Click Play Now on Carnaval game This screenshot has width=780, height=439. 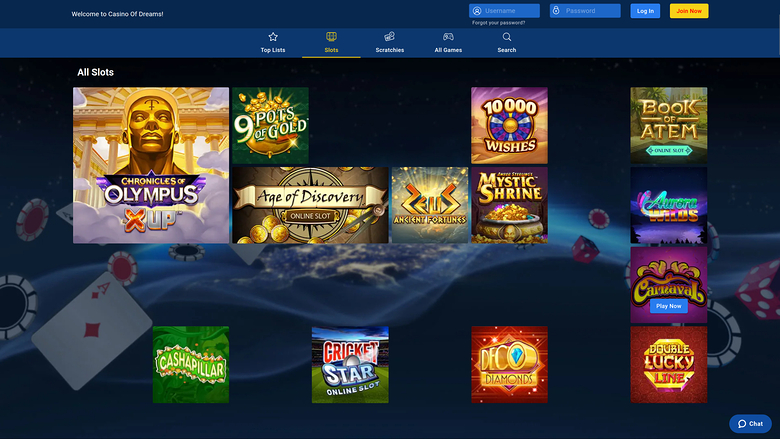pyautogui.click(x=669, y=306)
